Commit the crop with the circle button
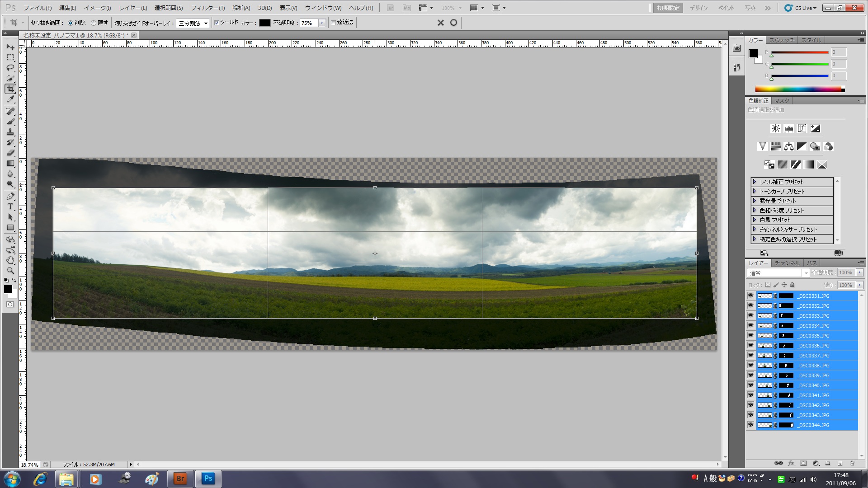The image size is (868, 488). [x=453, y=23]
